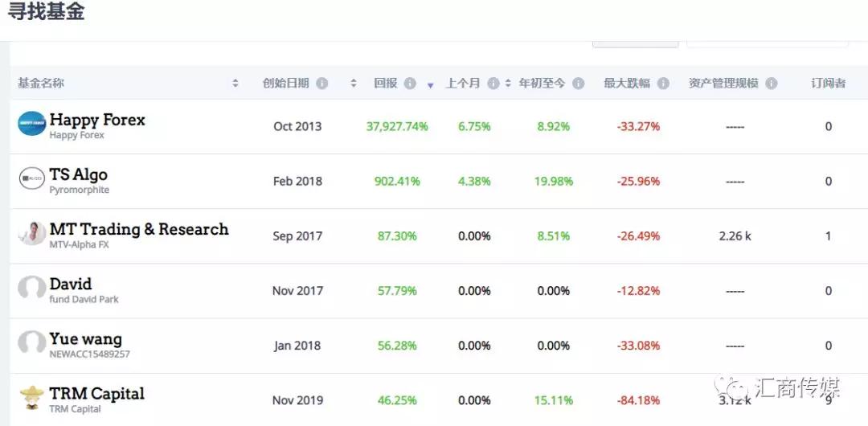This screenshot has height=426, width=868.
Task: Select return value 87.30%
Action: [397, 236]
